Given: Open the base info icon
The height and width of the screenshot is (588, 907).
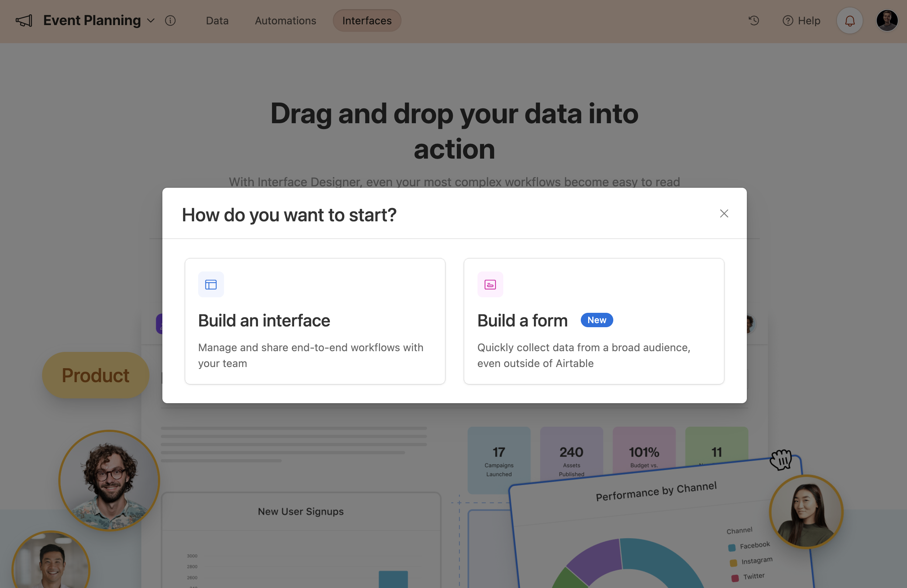Looking at the screenshot, I should pos(170,21).
